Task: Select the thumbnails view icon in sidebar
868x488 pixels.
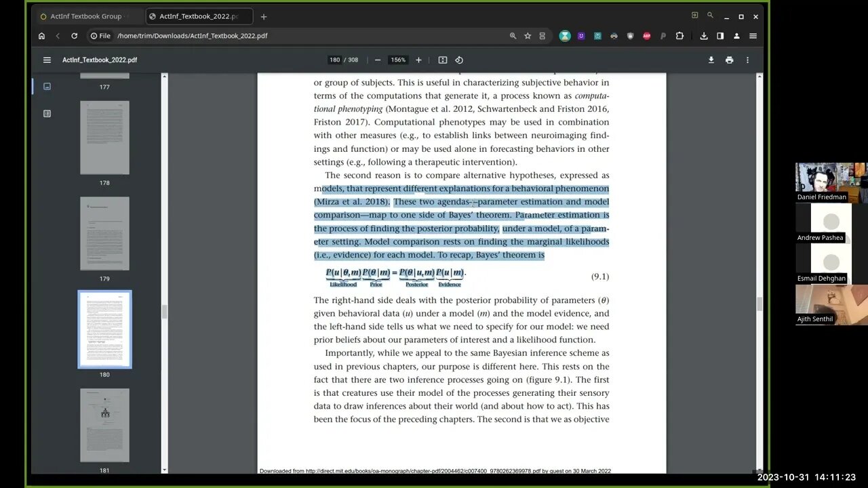Action: (47, 86)
